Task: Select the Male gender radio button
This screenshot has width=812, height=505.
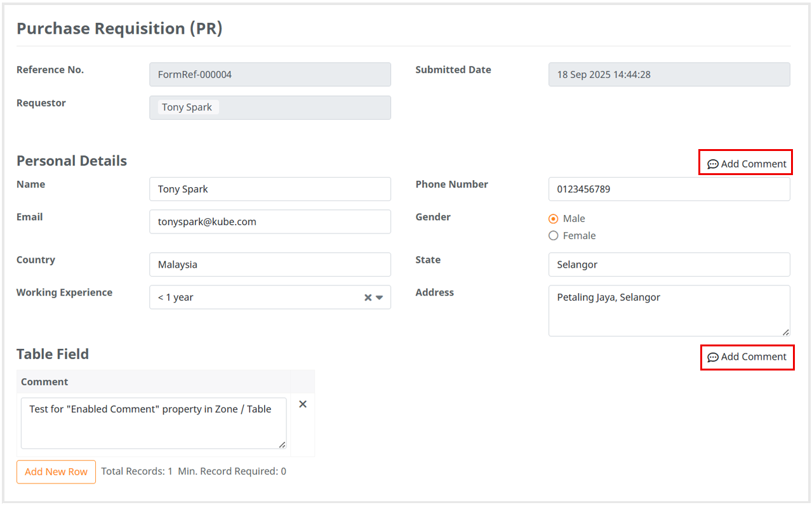Action: pyautogui.click(x=553, y=218)
